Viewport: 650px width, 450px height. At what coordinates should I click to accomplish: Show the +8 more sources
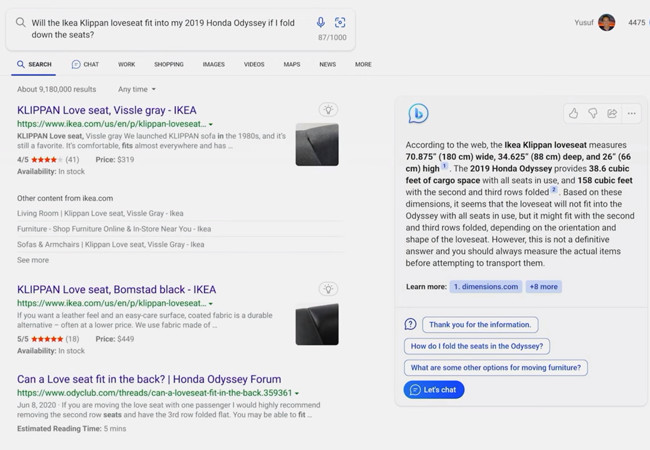tap(543, 287)
